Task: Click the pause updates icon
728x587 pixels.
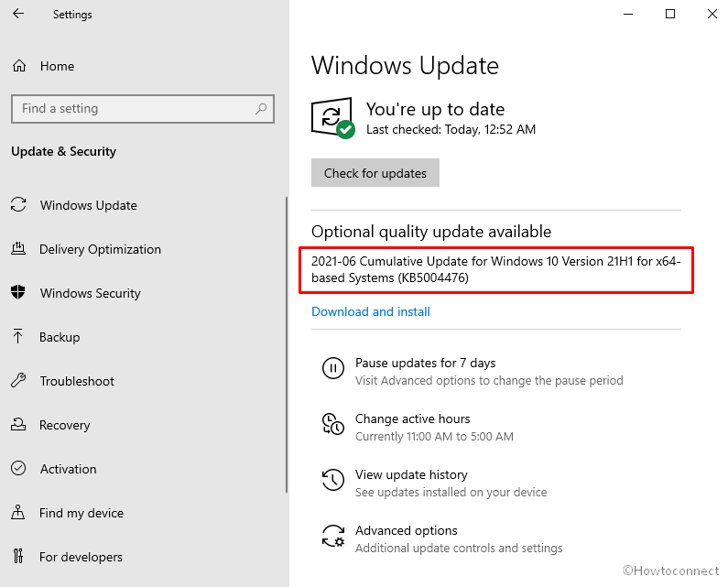Action: [x=332, y=371]
